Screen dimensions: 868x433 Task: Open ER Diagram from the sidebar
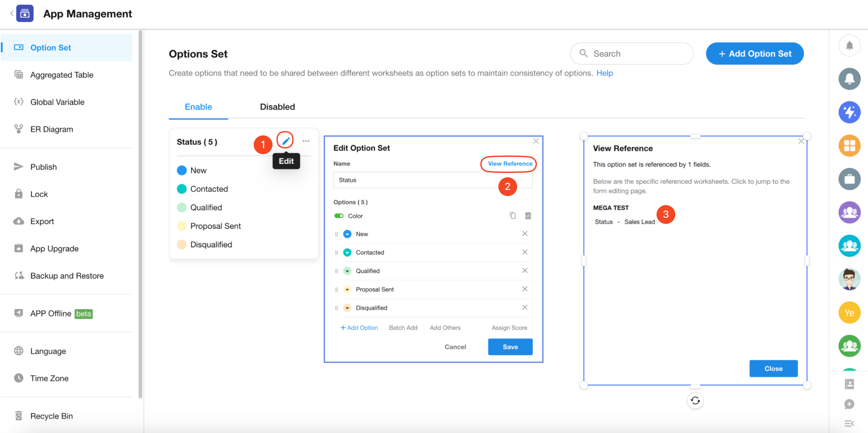coord(52,129)
